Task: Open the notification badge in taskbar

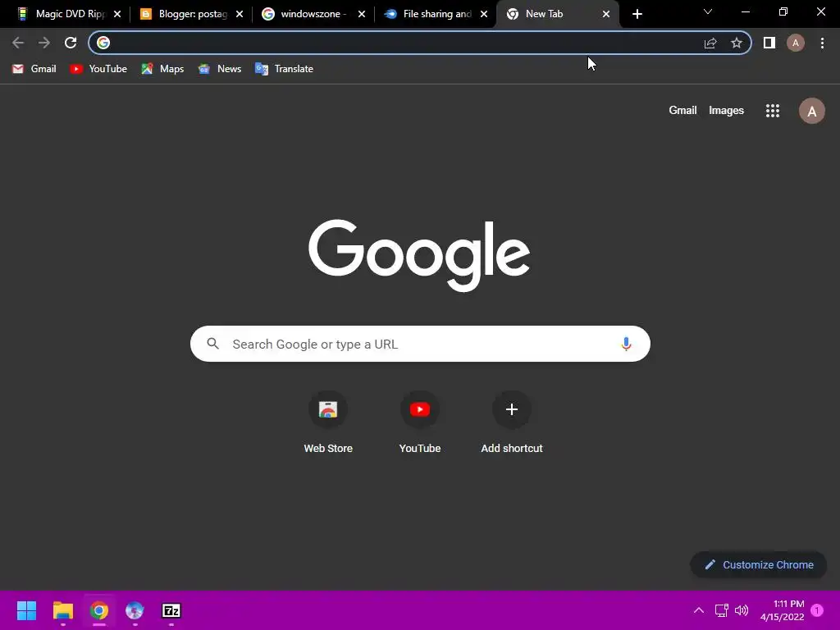Action: pyautogui.click(x=817, y=610)
